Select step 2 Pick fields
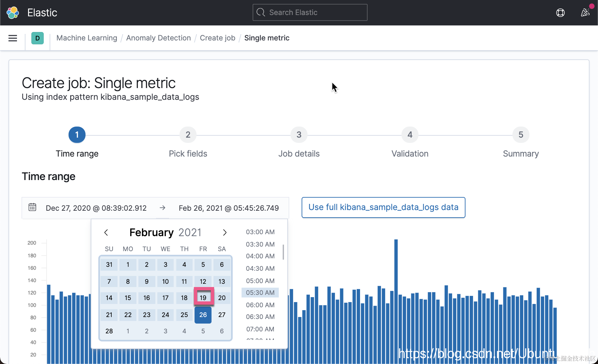The image size is (598, 364). pyautogui.click(x=188, y=135)
